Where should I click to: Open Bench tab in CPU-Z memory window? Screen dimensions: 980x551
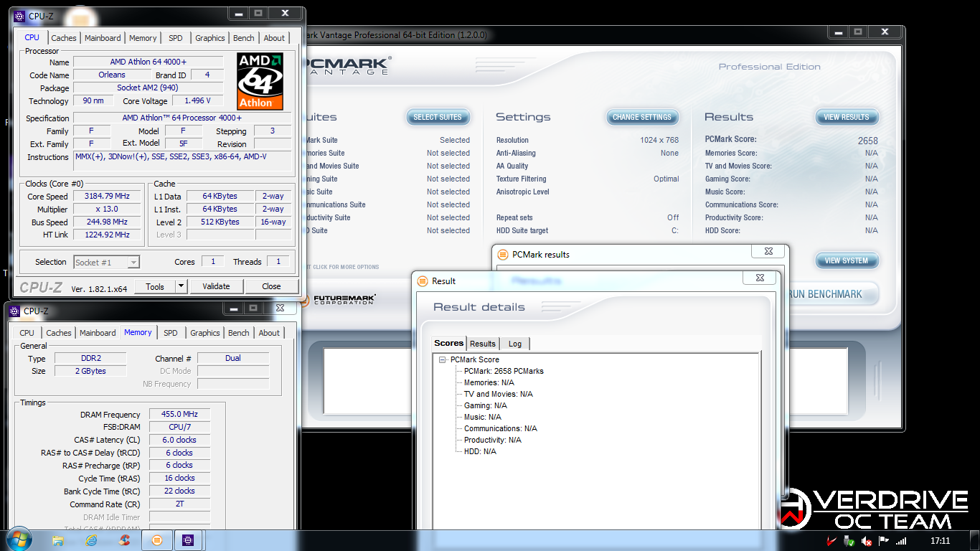(239, 333)
